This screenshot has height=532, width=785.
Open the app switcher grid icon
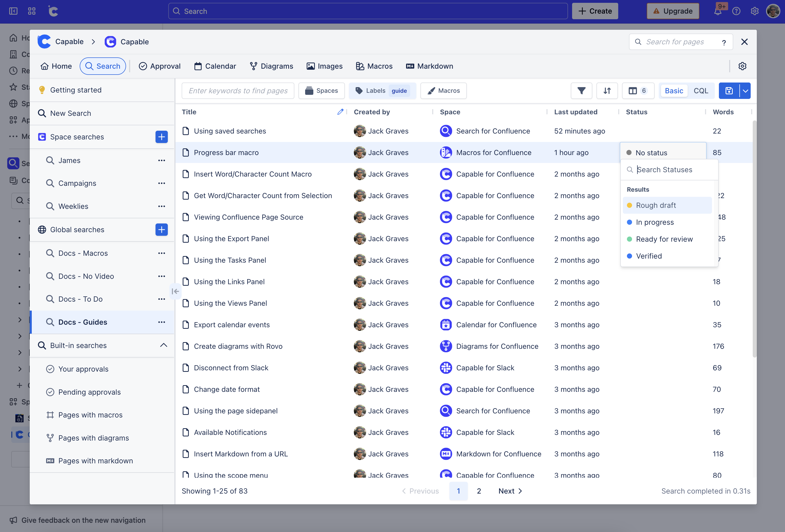(32, 11)
